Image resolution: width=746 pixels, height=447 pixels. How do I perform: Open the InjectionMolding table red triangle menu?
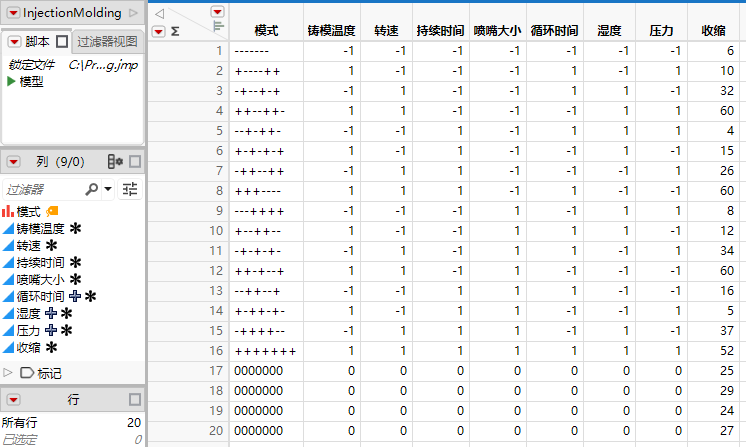click(x=13, y=13)
